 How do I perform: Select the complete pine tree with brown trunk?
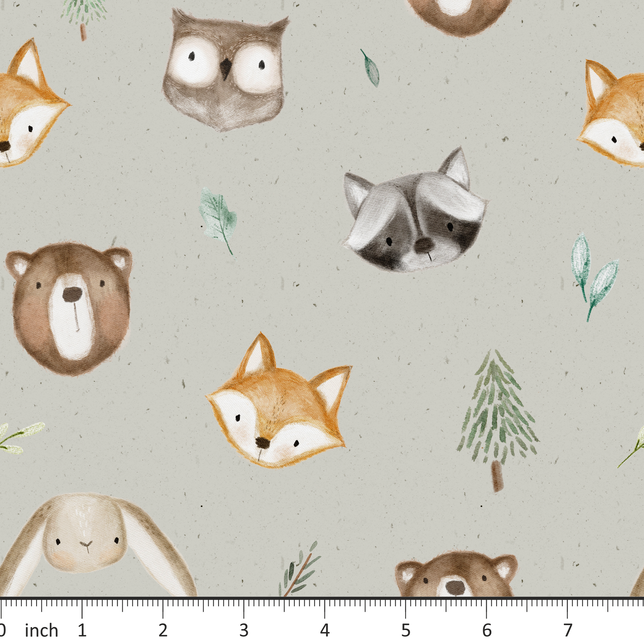[498, 420]
